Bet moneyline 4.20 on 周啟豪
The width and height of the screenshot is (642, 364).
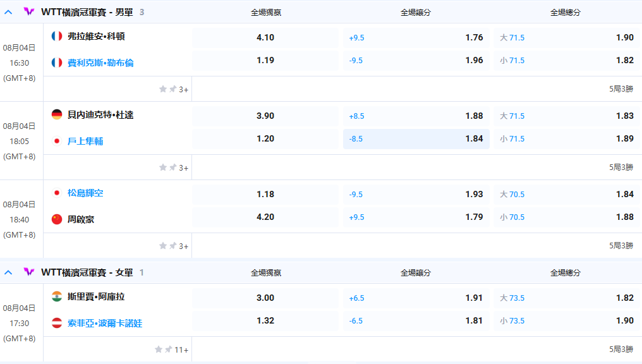click(x=265, y=217)
